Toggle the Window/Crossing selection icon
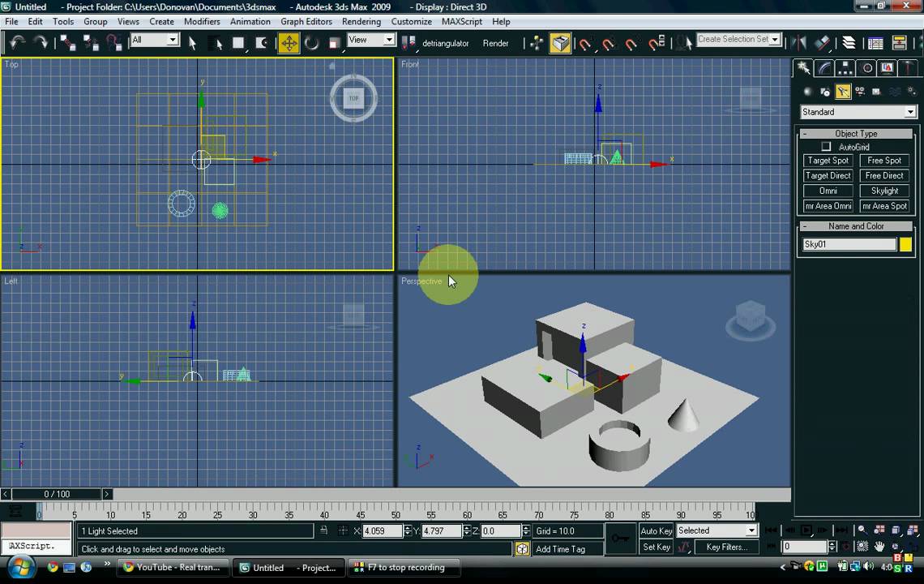The height and width of the screenshot is (584, 924). tap(261, 42)
